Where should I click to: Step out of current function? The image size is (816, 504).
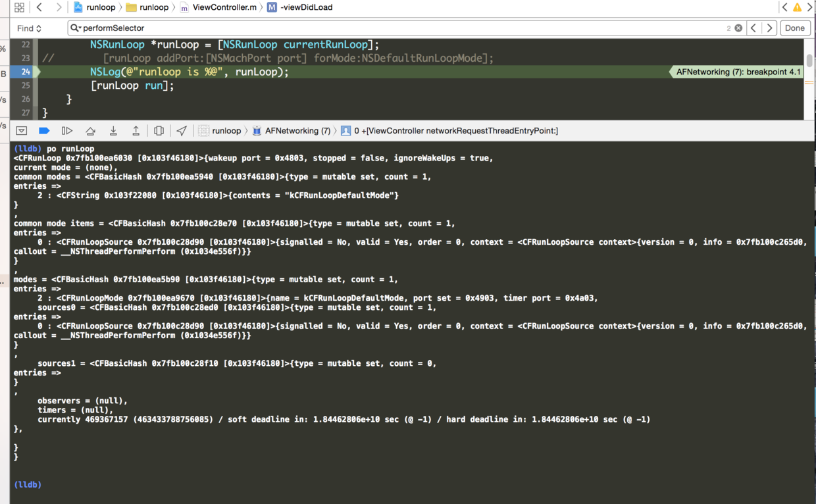click(x=136, y=131)
